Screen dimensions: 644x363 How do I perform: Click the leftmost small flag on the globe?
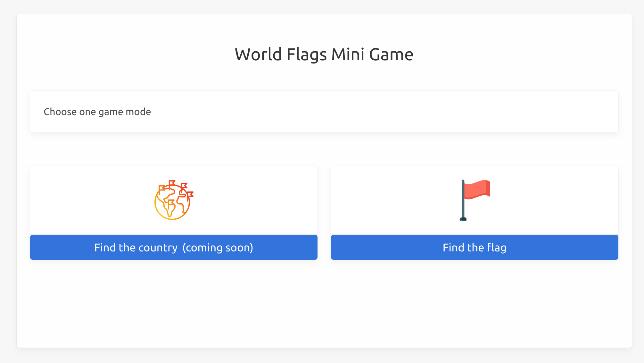(x=162, y=188)
